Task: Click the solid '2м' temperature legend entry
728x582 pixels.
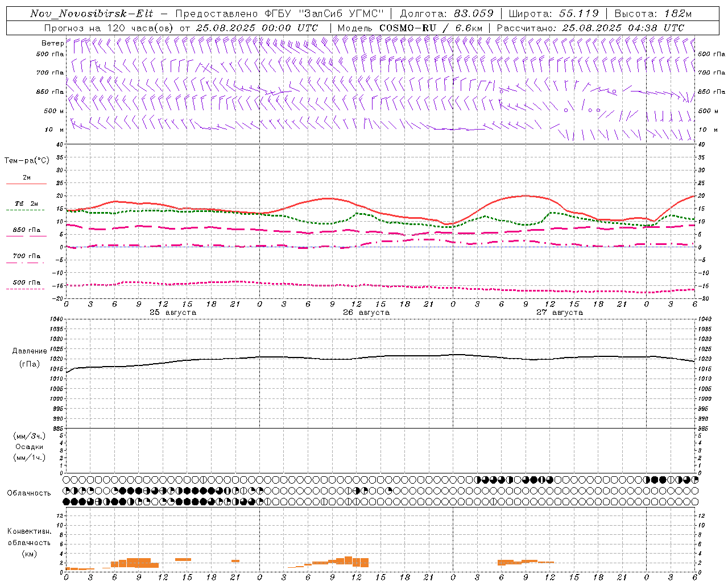Action: click(x=26, y=178)
